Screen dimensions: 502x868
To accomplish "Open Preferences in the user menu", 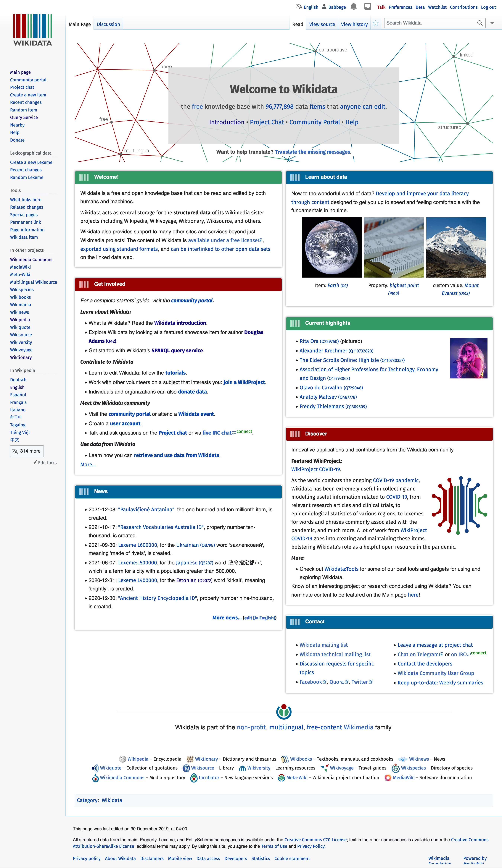I will pyautogui.click(x=400, y=7).
